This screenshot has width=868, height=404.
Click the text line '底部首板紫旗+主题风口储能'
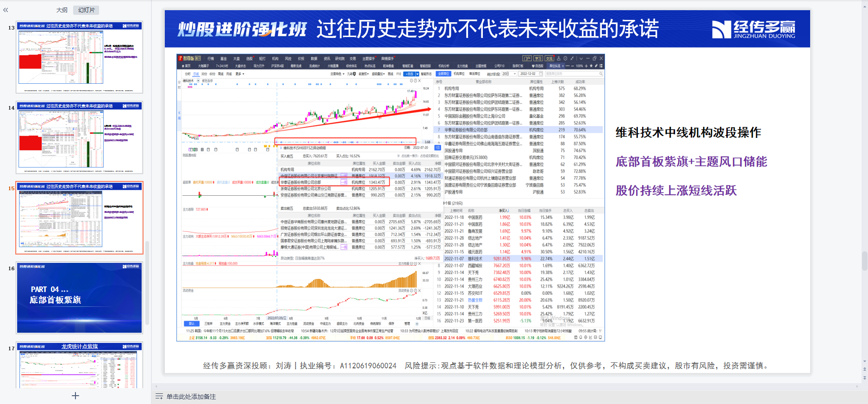pyautogui.click(x=691, y=162)
